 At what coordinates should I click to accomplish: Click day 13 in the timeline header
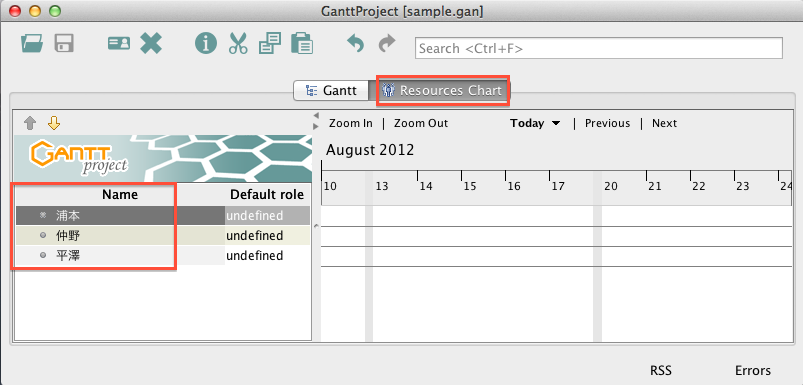point(382,186)
